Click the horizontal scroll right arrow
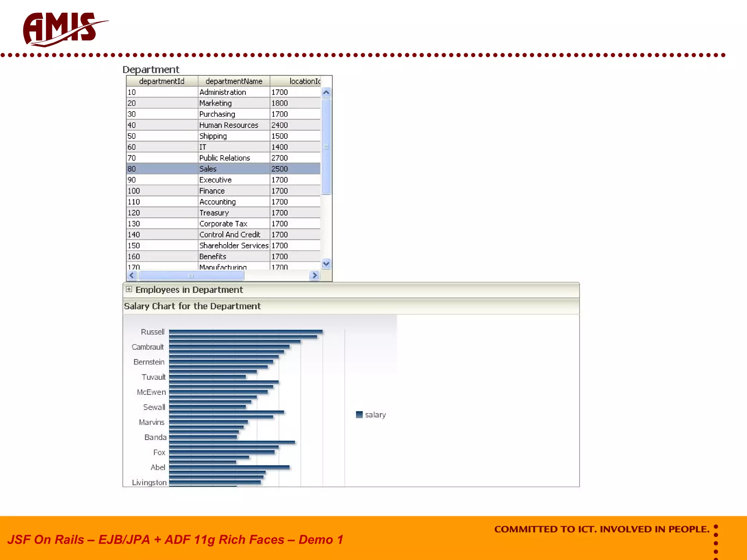 314,275
